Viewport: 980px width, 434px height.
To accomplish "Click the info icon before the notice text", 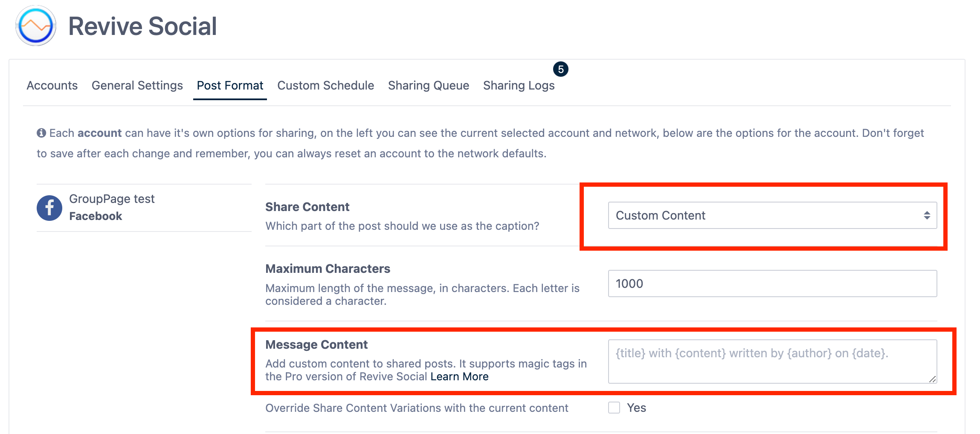I will point(41,133).
